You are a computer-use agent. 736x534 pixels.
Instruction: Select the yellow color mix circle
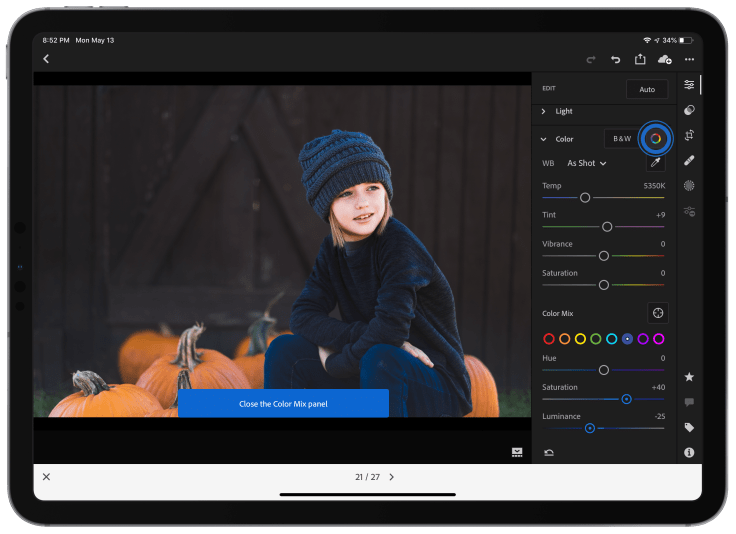pos(580,339)
